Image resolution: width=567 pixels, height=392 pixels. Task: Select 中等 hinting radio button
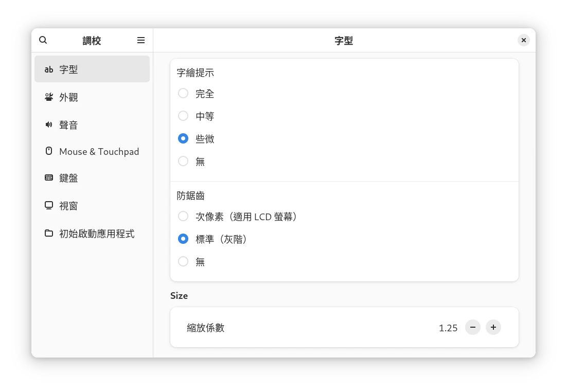183,116
